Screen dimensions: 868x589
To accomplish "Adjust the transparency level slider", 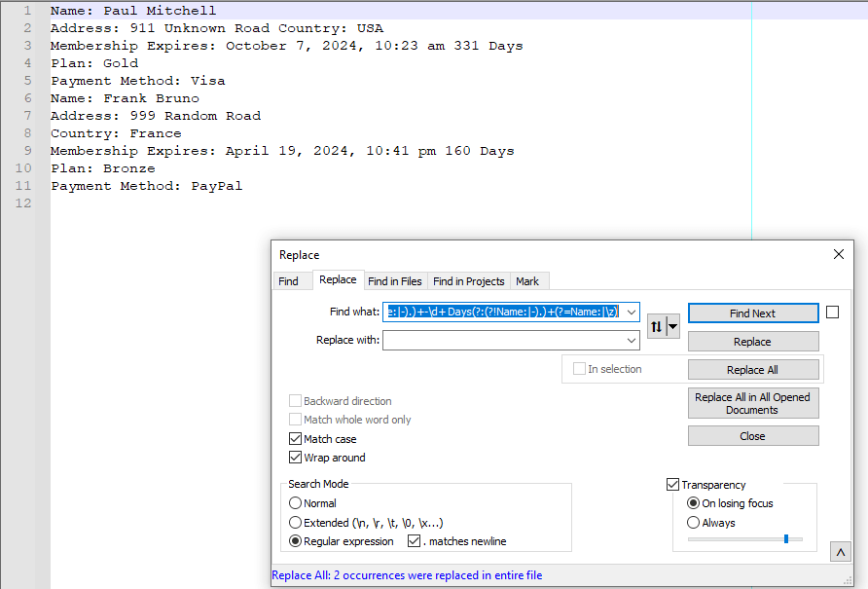I will coord(786,536).
